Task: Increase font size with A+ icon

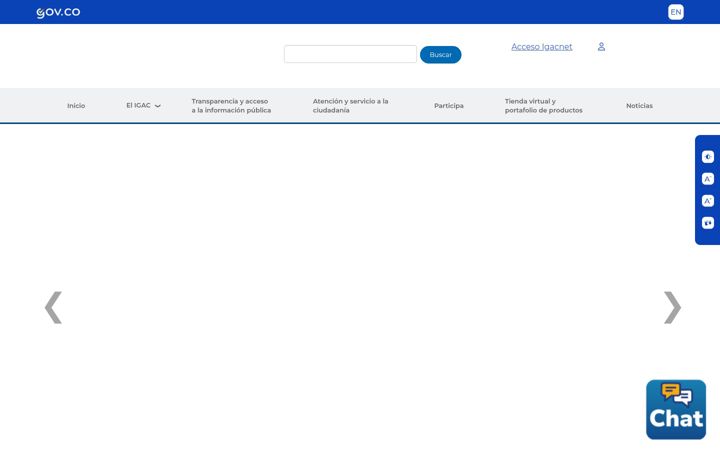Action: [708, 201]
